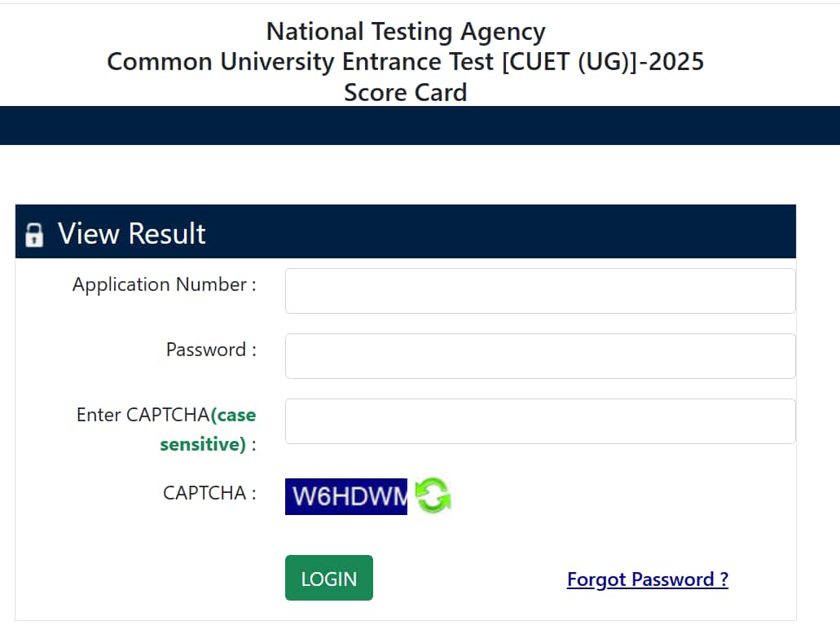Click the Application Number label

point(165,284)
